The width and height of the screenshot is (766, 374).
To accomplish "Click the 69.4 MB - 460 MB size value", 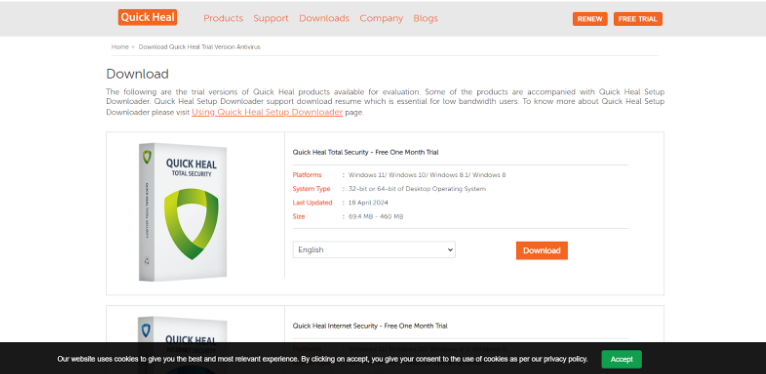I will coord(376,216).
